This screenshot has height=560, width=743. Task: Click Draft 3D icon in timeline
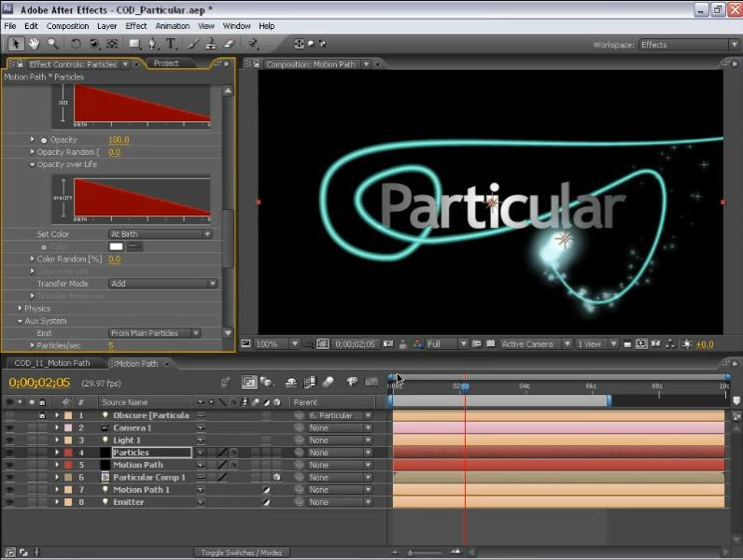pyautogui.click(x=267, y=383)
